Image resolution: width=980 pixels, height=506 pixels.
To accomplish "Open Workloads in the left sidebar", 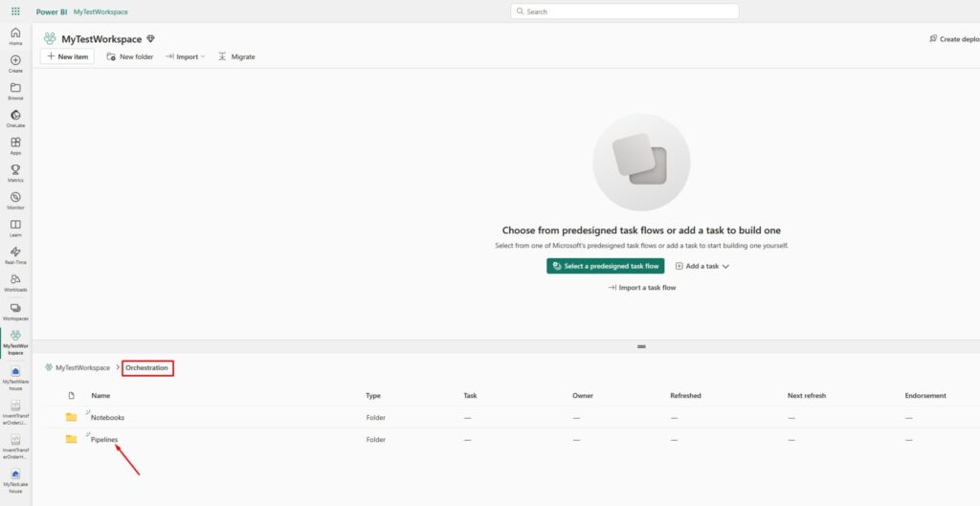I will tap(15, 283).
